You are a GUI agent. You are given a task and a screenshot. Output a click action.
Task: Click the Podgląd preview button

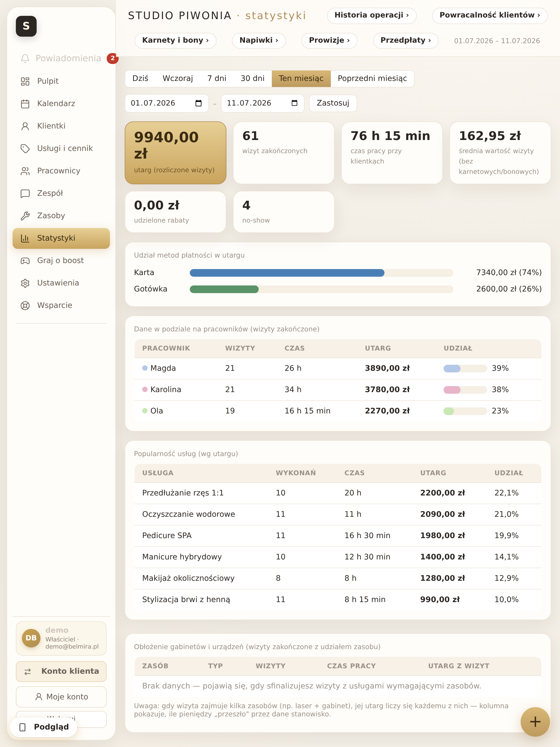[x=43, y=727]
